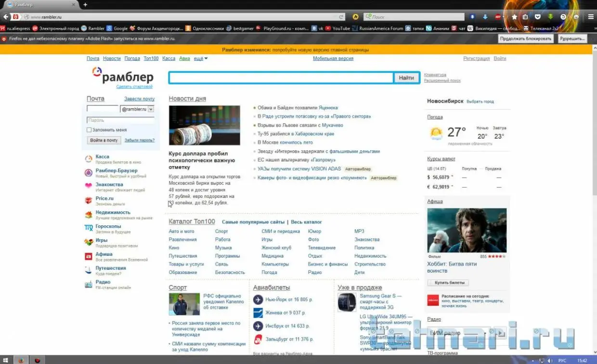Click the volume icon in system tray
This screenshot has height=364, width=597.
(x=550, y=360)
